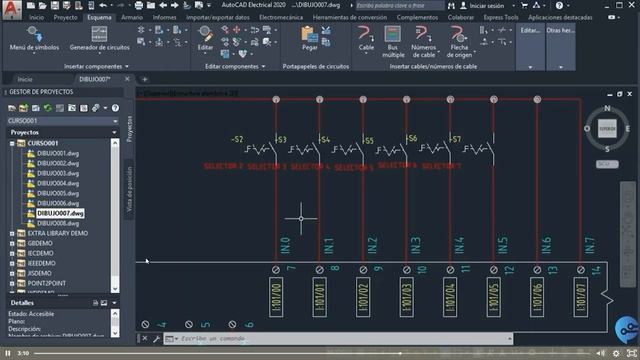Close the DIBUJO007 document tab
The image size is (640, 360).
pyautogui.click(x=127, y=79)
